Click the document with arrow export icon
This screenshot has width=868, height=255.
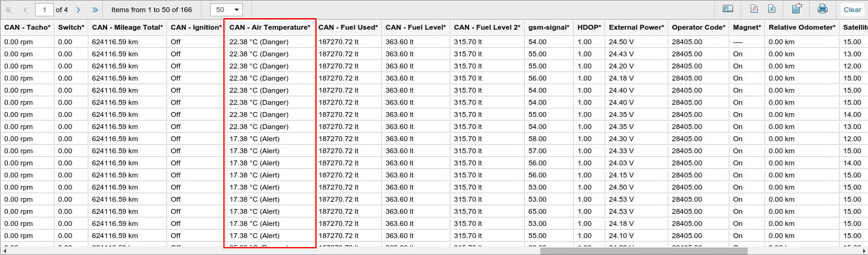point(797,9)
